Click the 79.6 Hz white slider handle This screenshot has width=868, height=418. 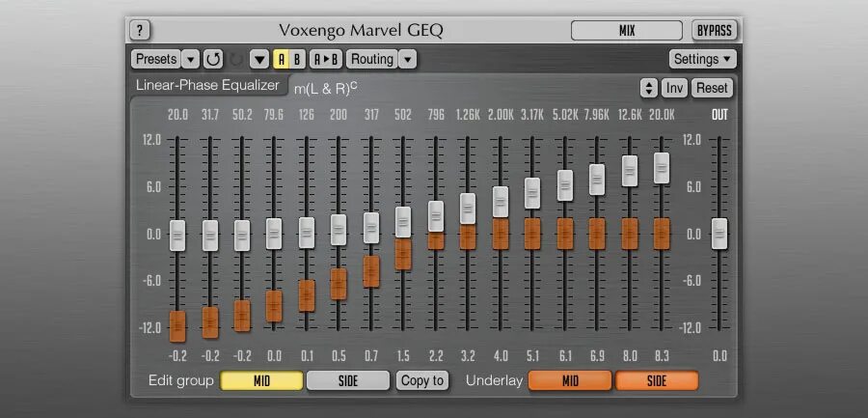click(274, 234)
